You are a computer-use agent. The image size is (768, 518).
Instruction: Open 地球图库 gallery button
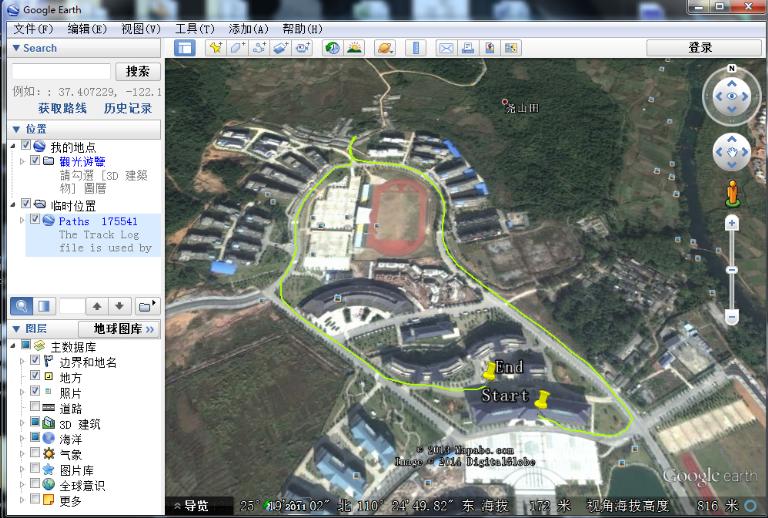coord(119,329)
